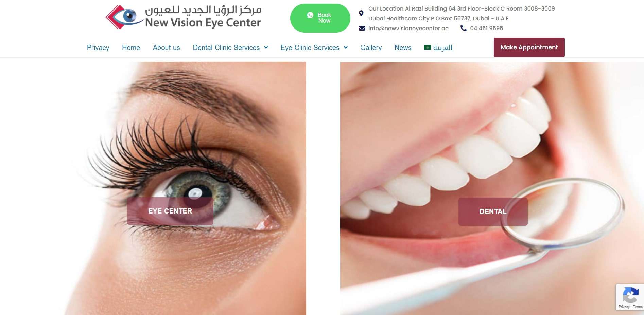Click the WhatsApp icon in Book Now
The image size is (644, 315).
[x=310, y=15]
